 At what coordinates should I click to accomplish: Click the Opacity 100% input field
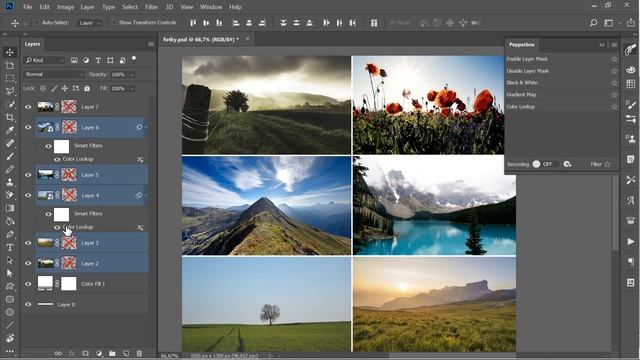(x=119, y=75)
